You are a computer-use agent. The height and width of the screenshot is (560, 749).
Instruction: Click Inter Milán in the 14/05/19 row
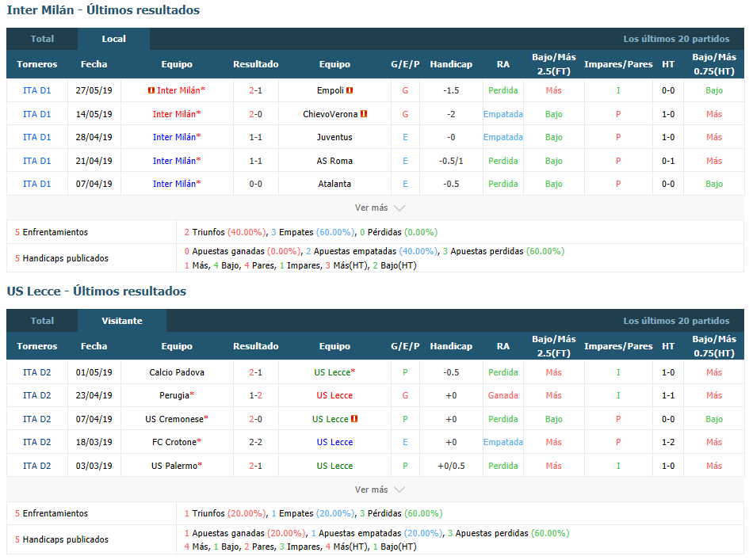tap(174, 114)
